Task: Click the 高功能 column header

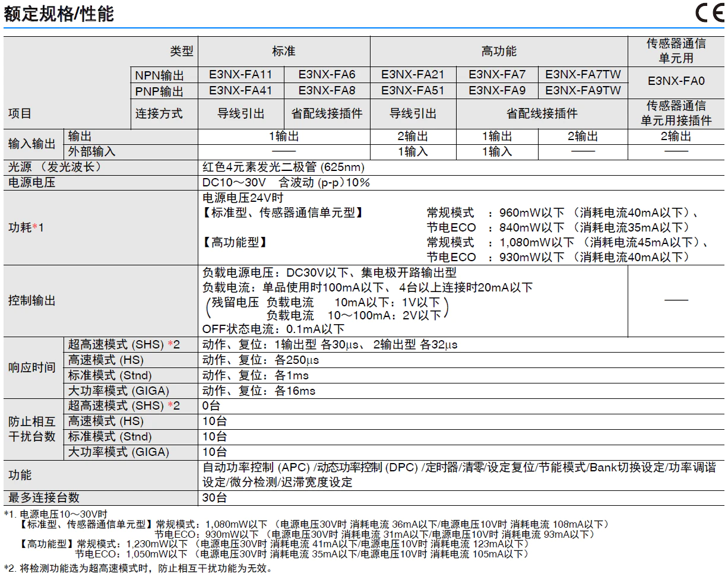Action: coord(499,52)
